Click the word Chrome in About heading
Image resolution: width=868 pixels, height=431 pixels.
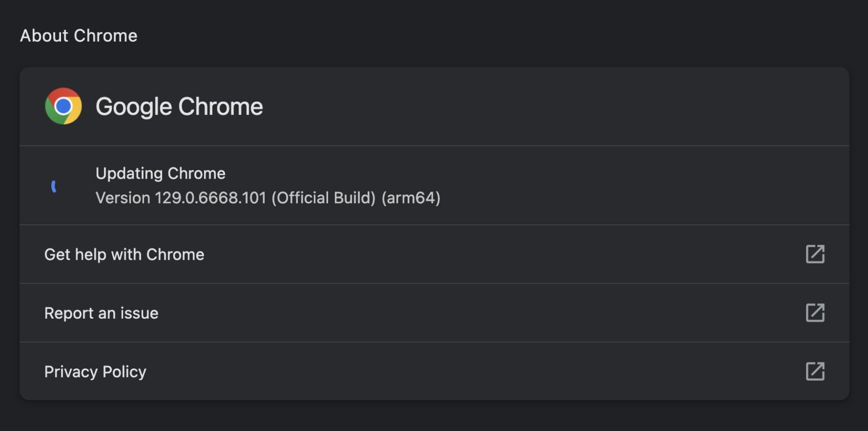coord(106,36)
